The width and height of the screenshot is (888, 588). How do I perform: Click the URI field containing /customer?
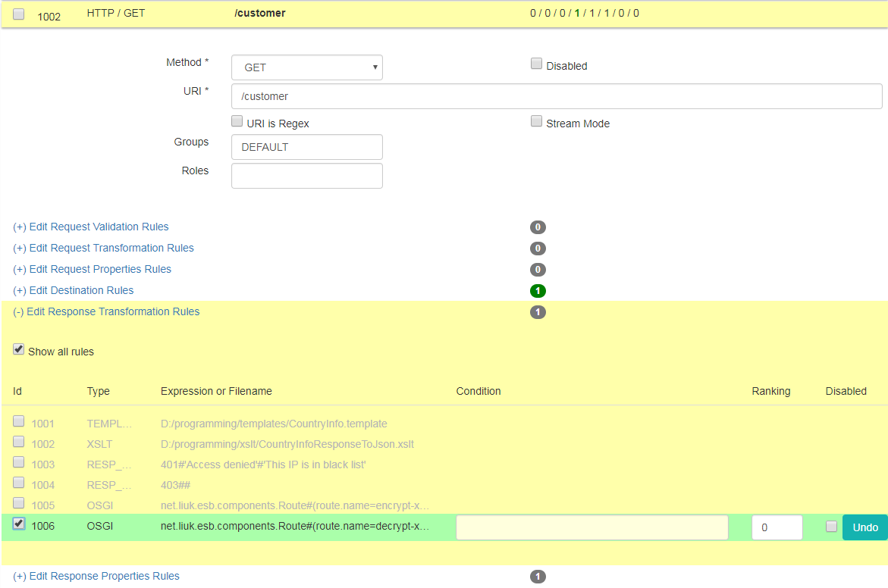point(556,96)
